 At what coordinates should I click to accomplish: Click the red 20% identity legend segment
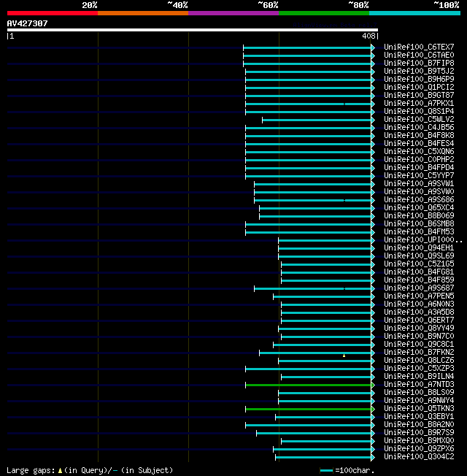(53, 13)
